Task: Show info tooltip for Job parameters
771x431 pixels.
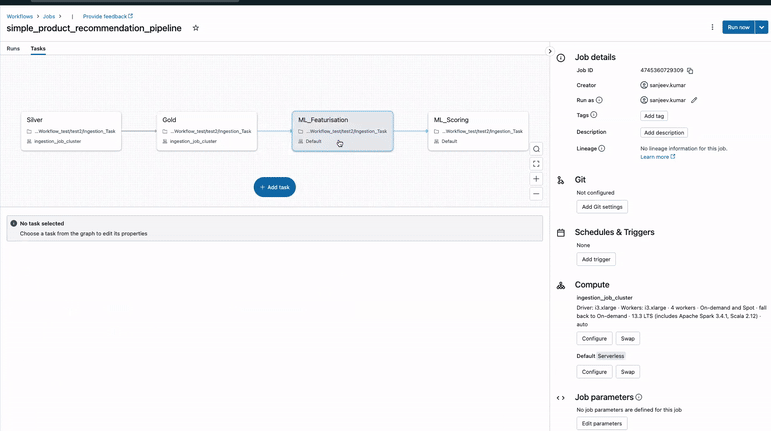Action: coord(639,397)
